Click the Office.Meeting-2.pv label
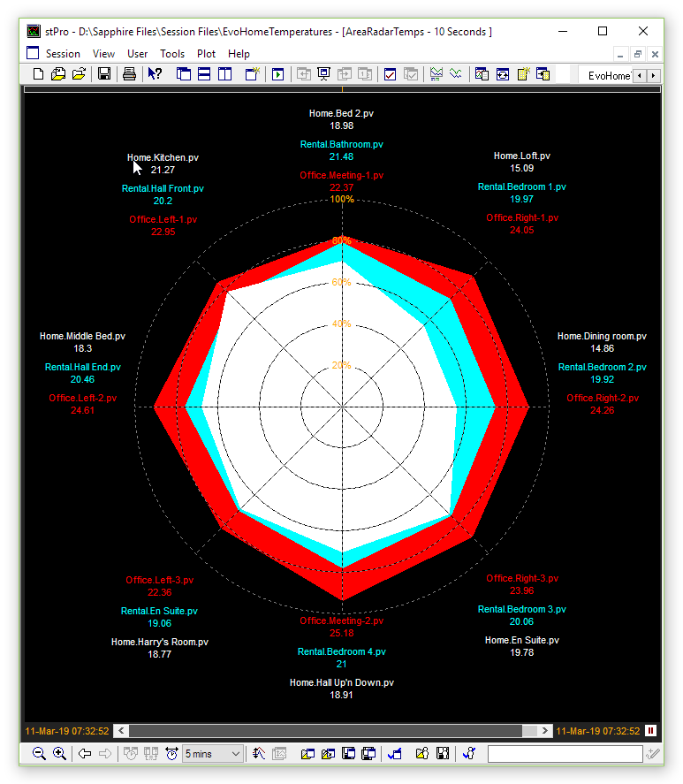Image resolution: width=683 pixels, height=784 pixels. coord(341,620)
